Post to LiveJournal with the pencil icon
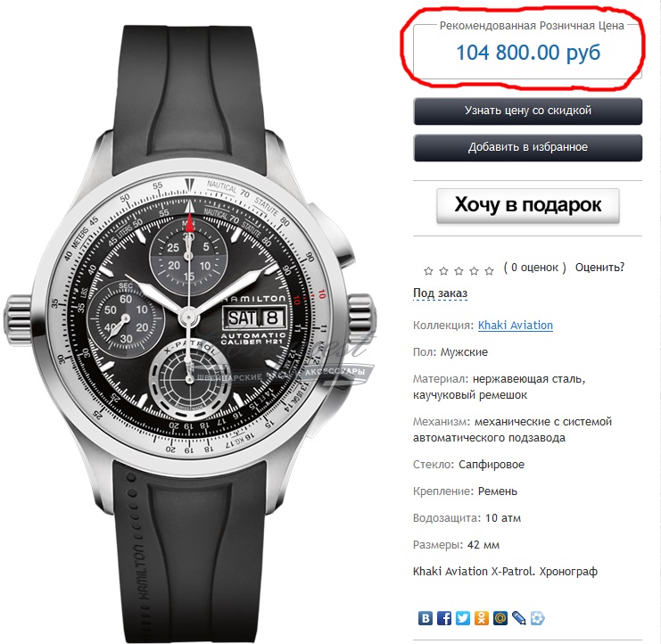Image resolution: width=661 pixels, height=644 pixels. (x=519, y=618)
